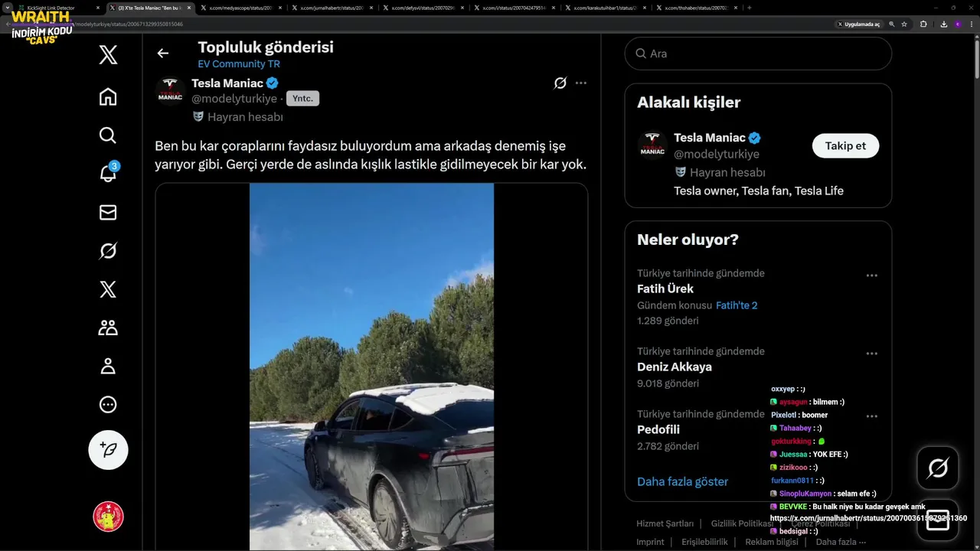Open Profile person icon

[x=108, y=366]
